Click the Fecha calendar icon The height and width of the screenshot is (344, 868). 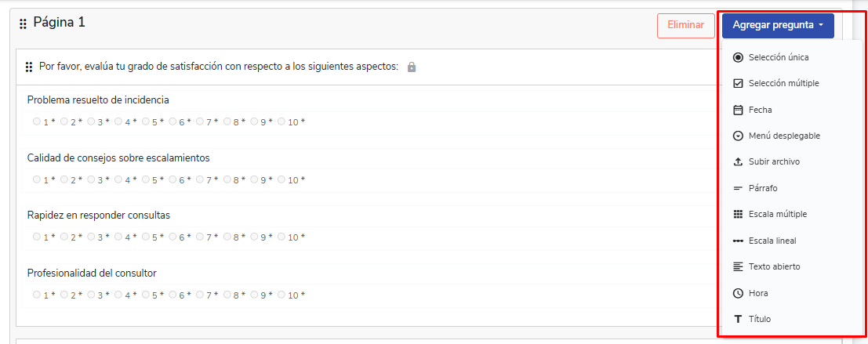pos(738,110)
